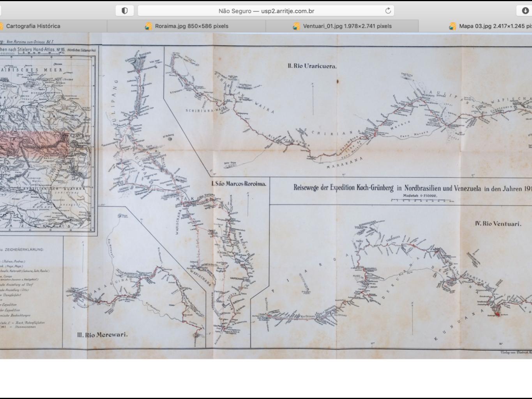Click the 'IV. Rio Ventuari.' map label
This screenshot has height=399, width=532.
[498, 223]
